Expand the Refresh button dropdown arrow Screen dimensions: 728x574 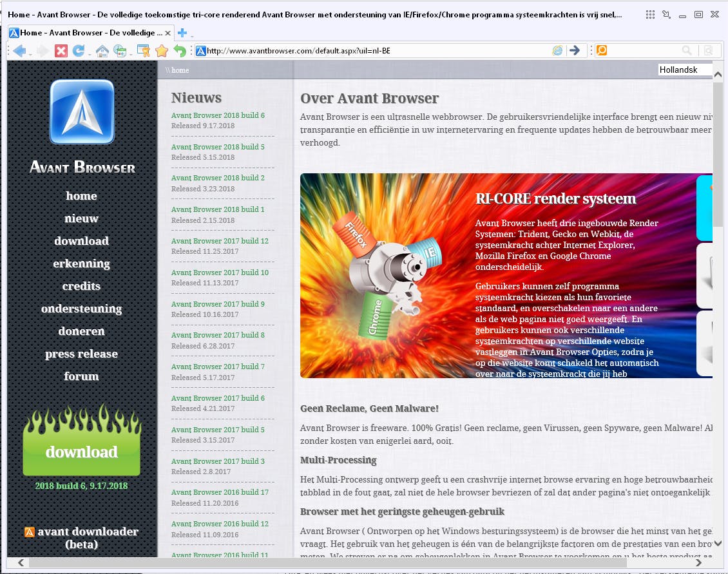point(89,54)
